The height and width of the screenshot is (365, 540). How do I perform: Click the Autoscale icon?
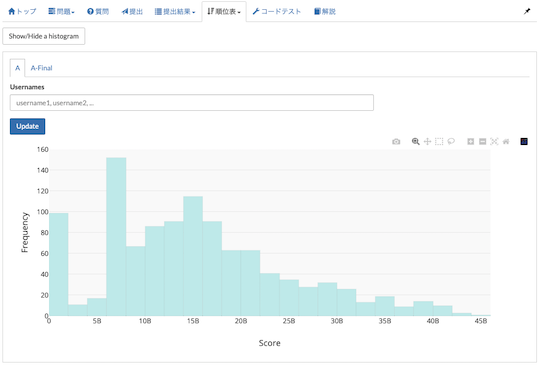494,142
